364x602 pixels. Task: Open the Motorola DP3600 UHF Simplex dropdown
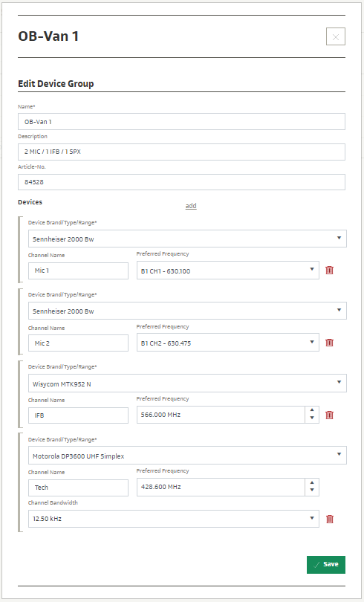(187, 456)
